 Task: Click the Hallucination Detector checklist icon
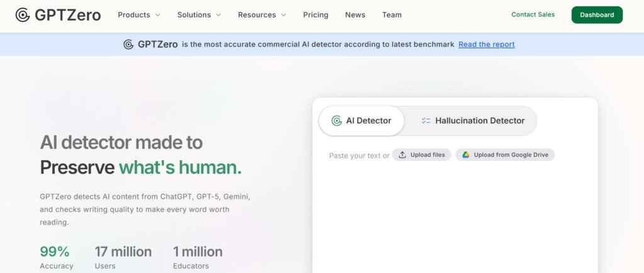(426, 121)
